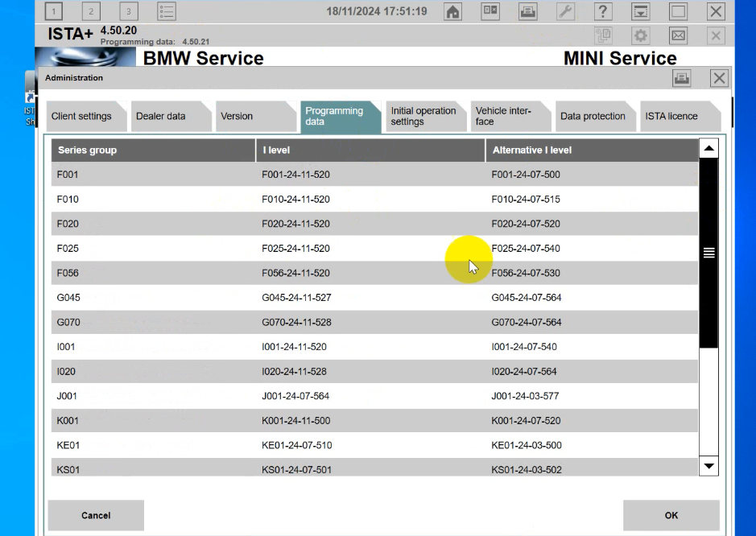This screenshot has height=536, width=756.
Task: Click alternative level F010-24-07-515
Action: [x=526, y=199]
